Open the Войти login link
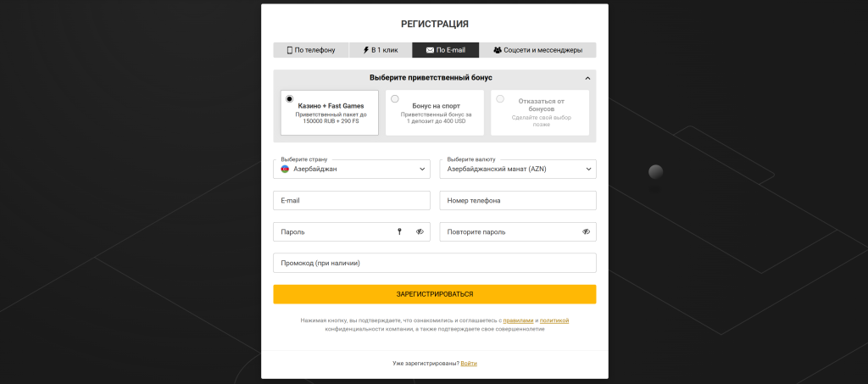 tap(469, 364)
